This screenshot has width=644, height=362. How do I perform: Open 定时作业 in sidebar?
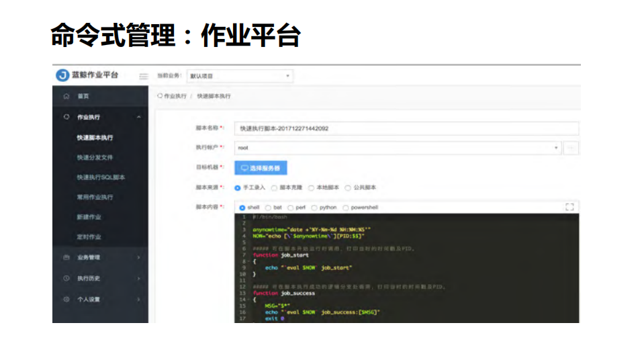(x=89, y=237)
